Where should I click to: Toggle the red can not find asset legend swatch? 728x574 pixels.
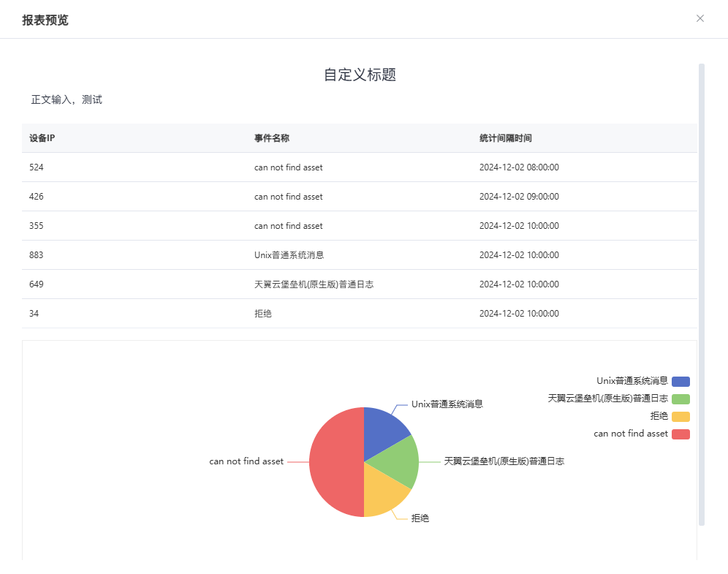680,434
